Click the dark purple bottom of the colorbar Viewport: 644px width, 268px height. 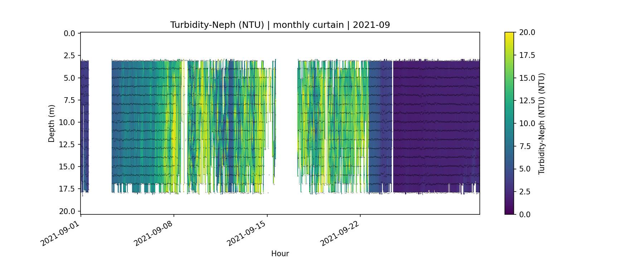tap(509, 212)
